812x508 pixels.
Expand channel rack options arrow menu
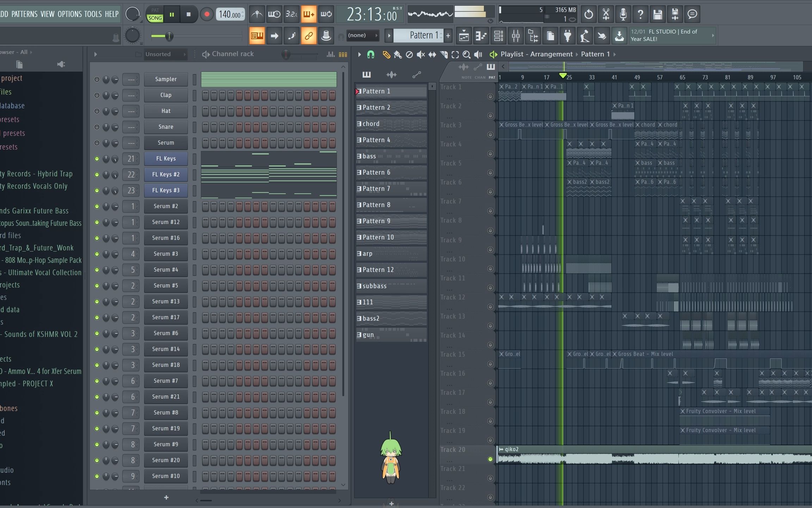[x=96, y=54]
